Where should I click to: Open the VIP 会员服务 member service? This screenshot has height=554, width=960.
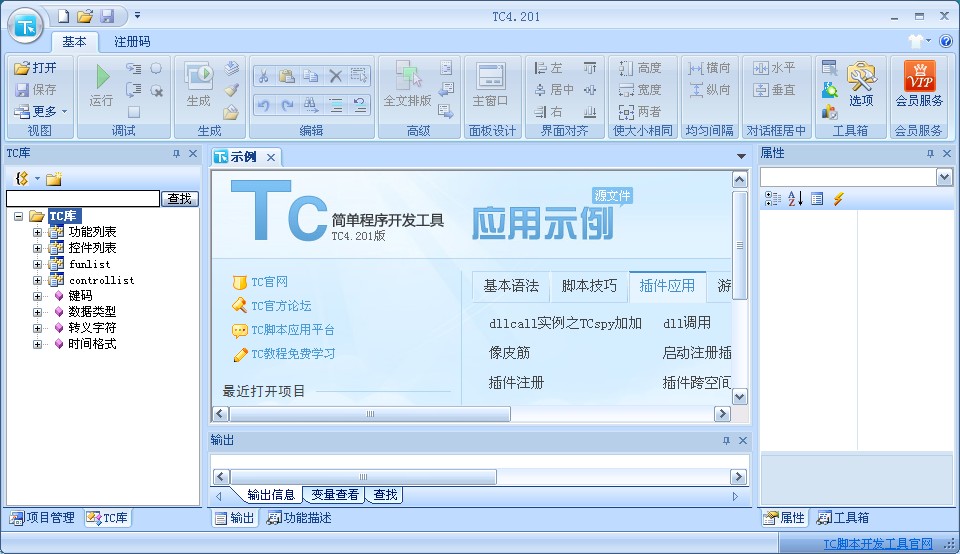pyautogui.click(x=919, y=84)
